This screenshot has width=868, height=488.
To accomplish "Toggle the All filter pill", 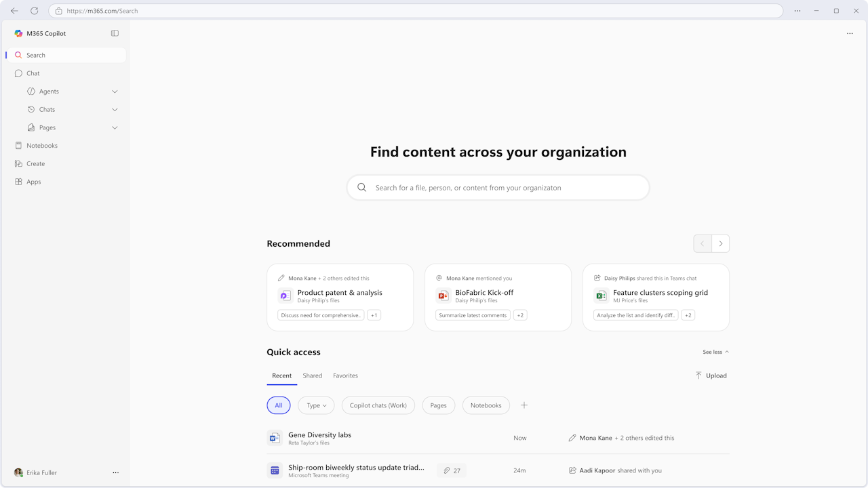I will coord(278,405).
